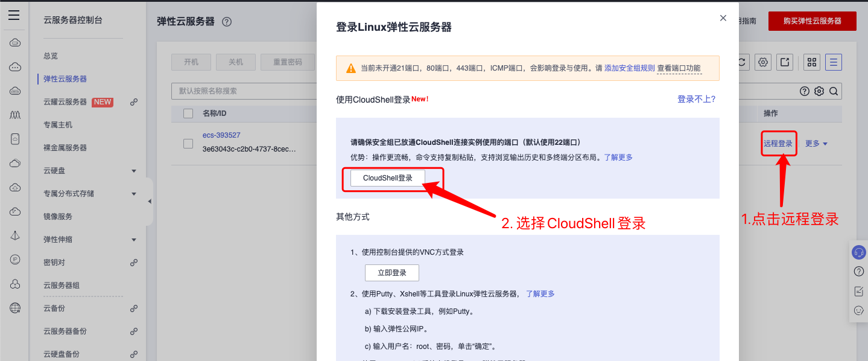
Task: Open the link icon next to 云耀云服务器
Action: [134, 102]
